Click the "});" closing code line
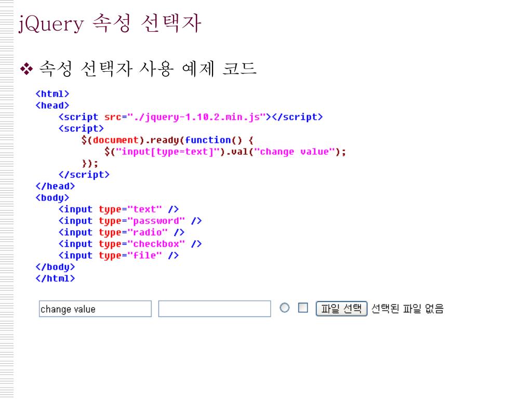The height and width of the screenshot is (399, 532). pyautogui.click(x=90, y=163)
